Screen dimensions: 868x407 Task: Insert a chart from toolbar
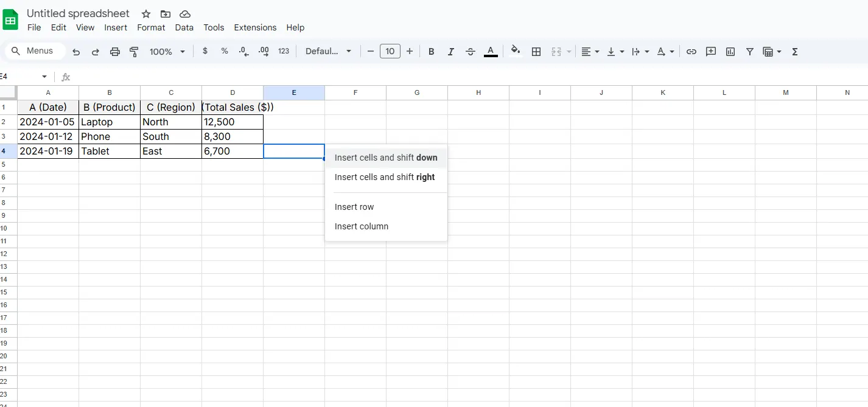pos(730,52)
